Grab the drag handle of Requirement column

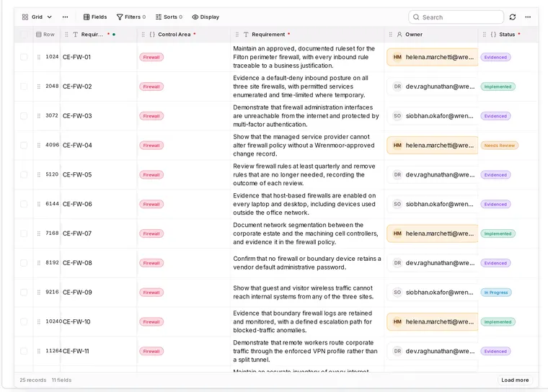(237, 35)
